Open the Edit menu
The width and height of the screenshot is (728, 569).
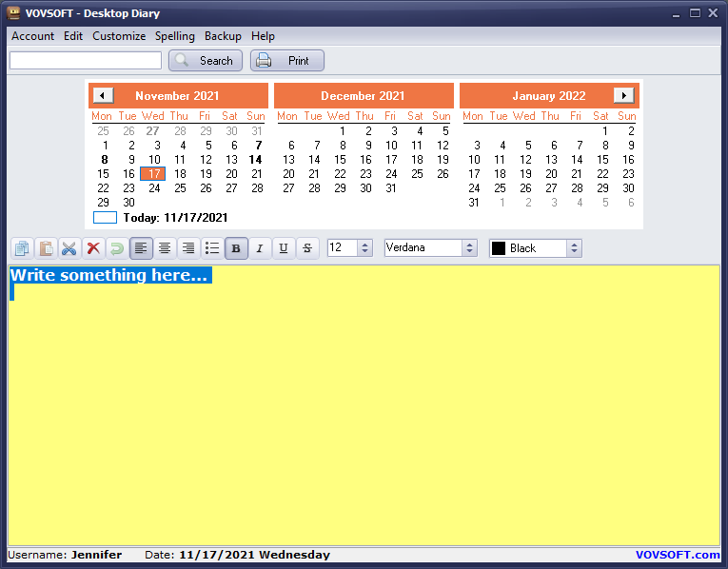[73, 36]
